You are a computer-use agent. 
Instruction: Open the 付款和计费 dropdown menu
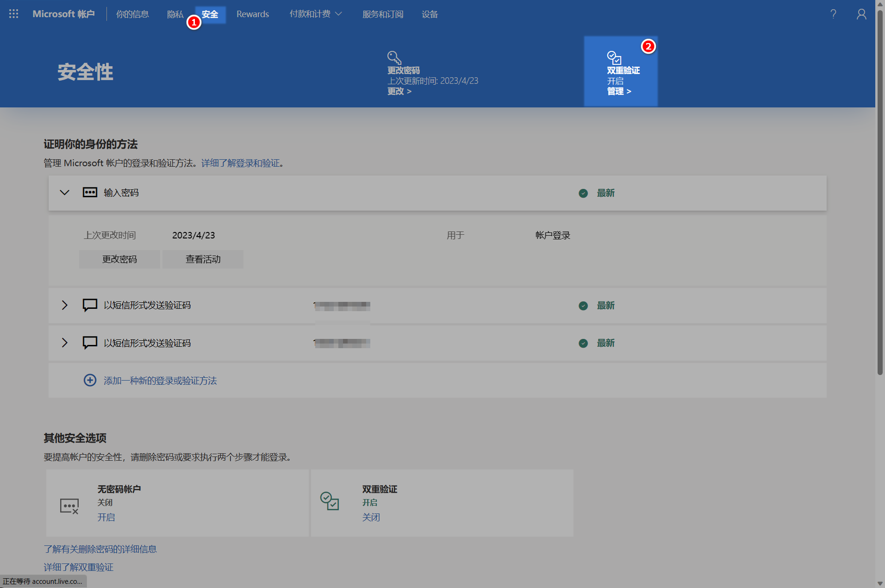[x=315, y=14]
